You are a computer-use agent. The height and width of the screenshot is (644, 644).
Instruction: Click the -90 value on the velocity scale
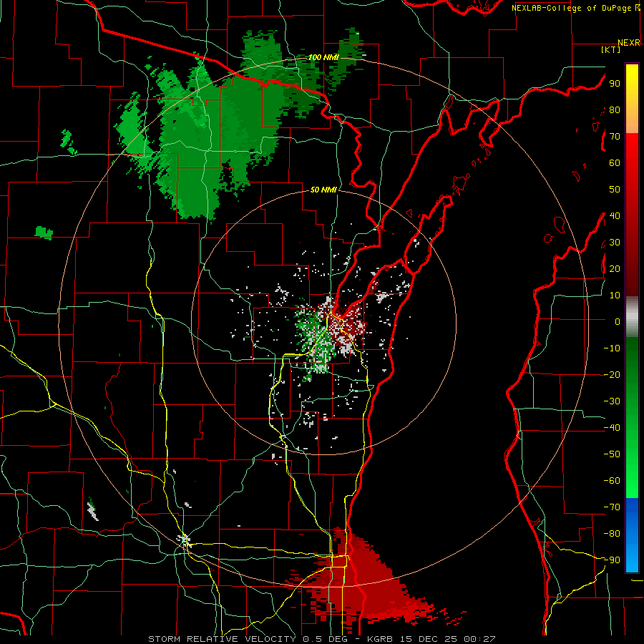point(612,560)
